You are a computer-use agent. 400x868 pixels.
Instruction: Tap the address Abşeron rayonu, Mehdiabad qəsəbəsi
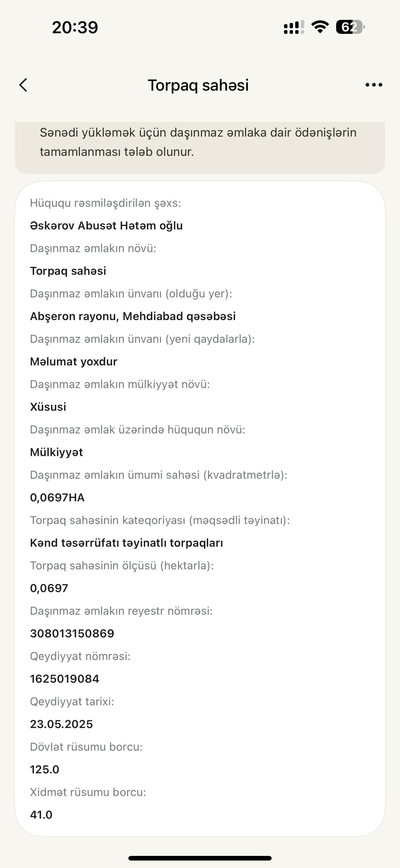pos(133,316)
